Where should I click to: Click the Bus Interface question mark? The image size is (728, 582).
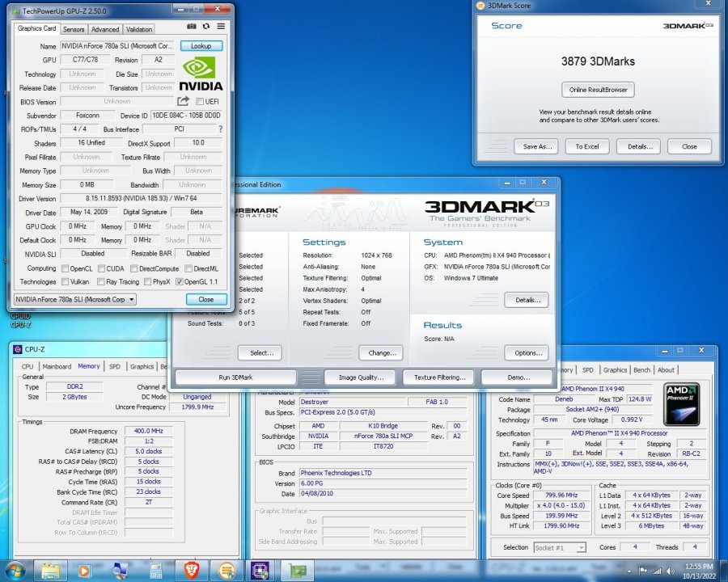[x=220, y=129]
